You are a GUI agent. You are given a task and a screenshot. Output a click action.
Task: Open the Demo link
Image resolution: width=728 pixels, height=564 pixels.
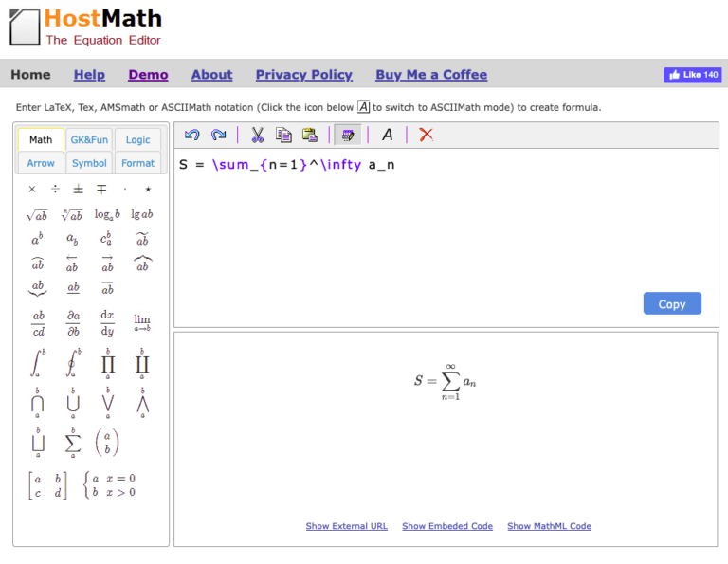pyautogui.click(x=148, y=74)
